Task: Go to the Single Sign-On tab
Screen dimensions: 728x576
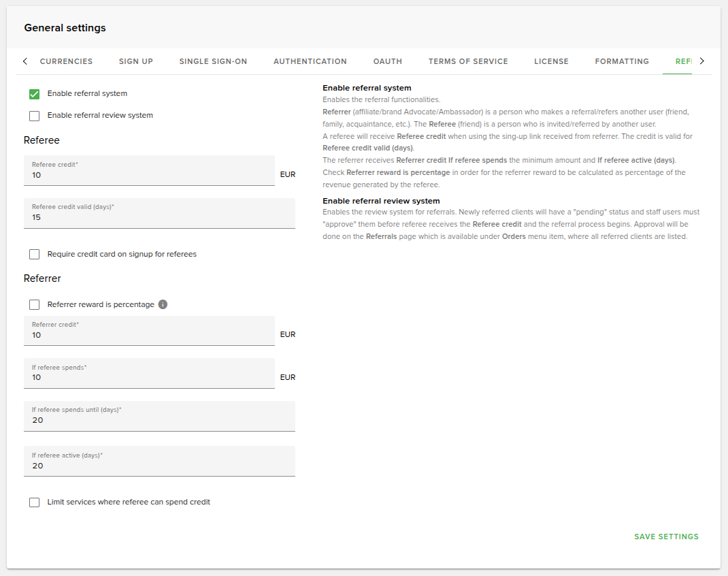Action: [213, 61]
